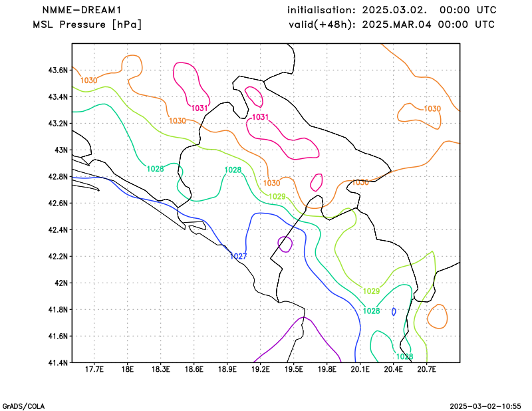Viewport: 532px width, 411px height.
Task: Select the valid(+48h) 2025.MAR.04 date line
Action: point(392,25)
